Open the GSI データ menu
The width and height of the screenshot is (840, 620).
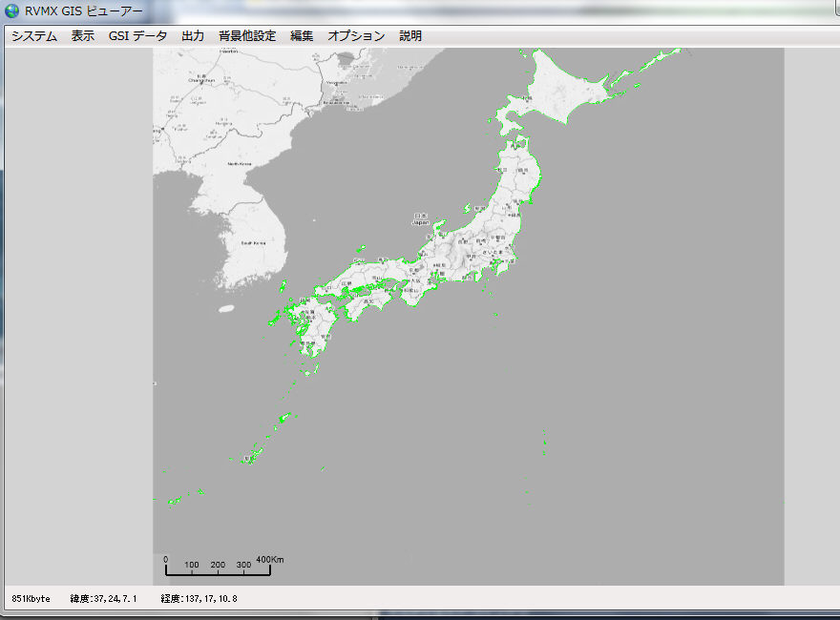[137, 36]
